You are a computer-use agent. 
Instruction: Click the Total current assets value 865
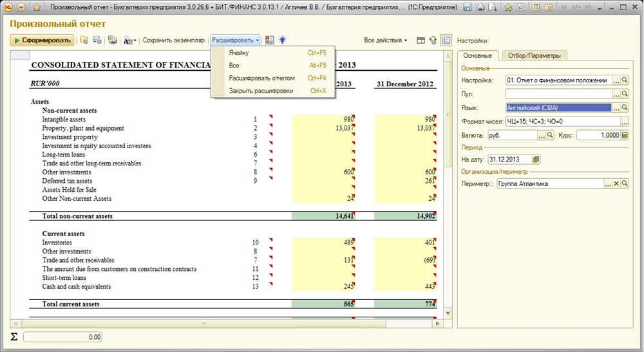[x=323, y=304]
